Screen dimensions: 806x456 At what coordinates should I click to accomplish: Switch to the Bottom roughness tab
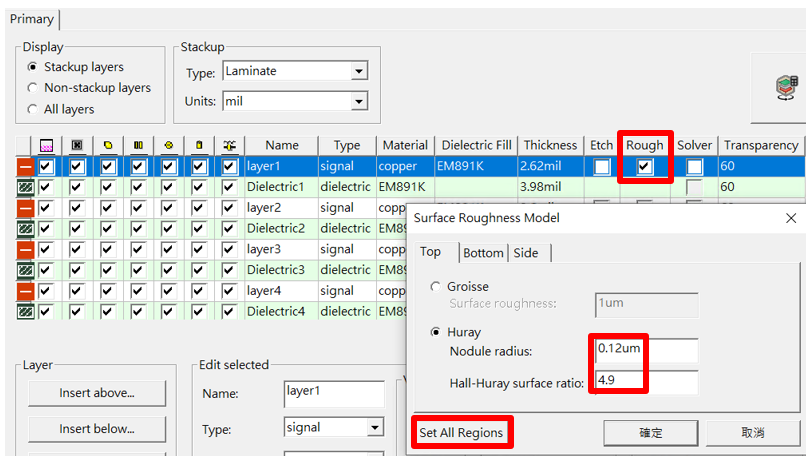click(x=483, y=253)
